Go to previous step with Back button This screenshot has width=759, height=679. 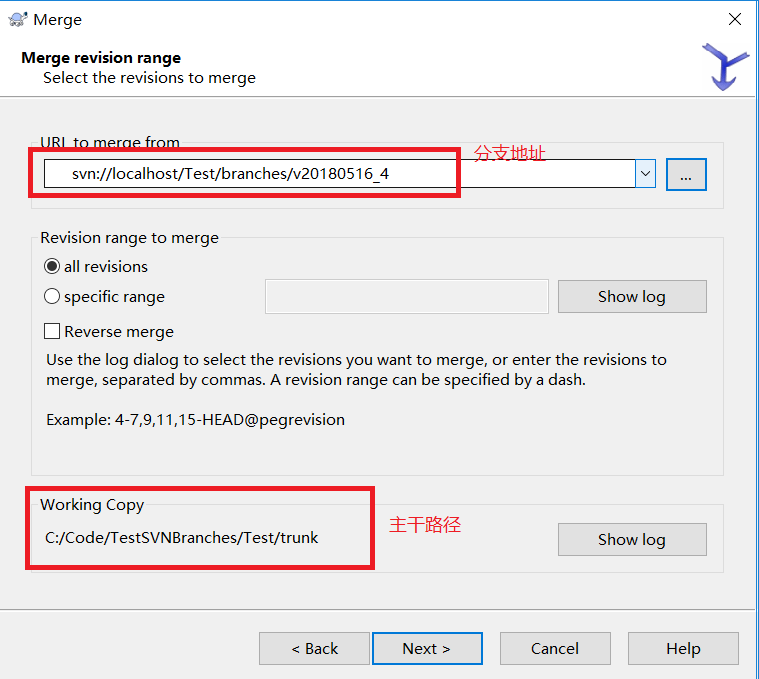314,649
